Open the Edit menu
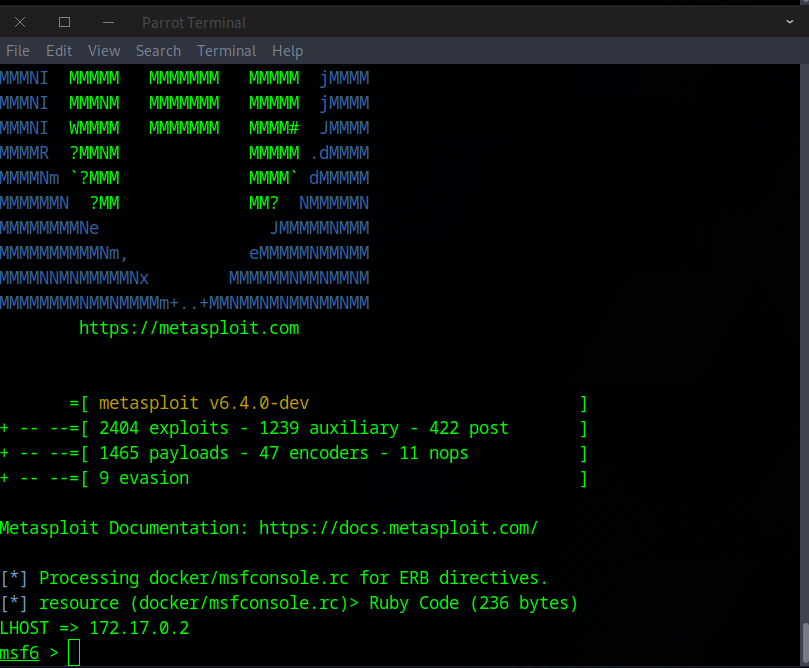809x668 pixels. click(59, 51)
